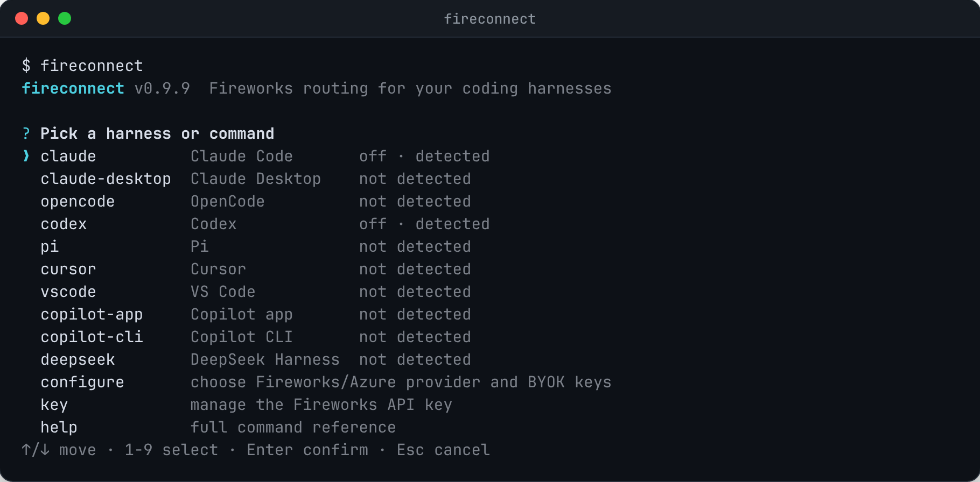This screenshot has height=482, width=980.
Task: Choose the cursor harness entry
Action: 68,269
